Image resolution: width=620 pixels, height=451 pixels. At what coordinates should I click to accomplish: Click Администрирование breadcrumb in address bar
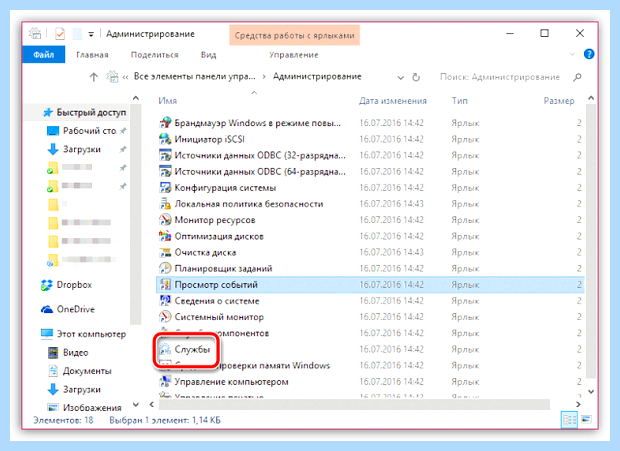[x=317, y=76]
